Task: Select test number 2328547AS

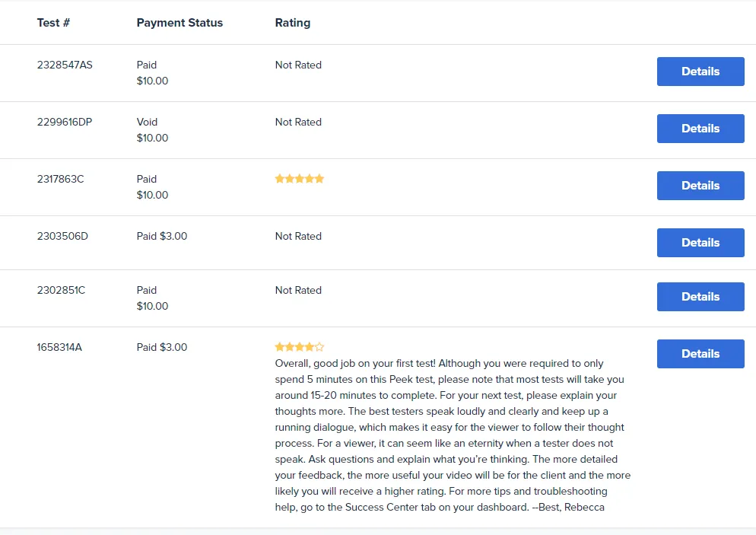Action: pos(65,65)
